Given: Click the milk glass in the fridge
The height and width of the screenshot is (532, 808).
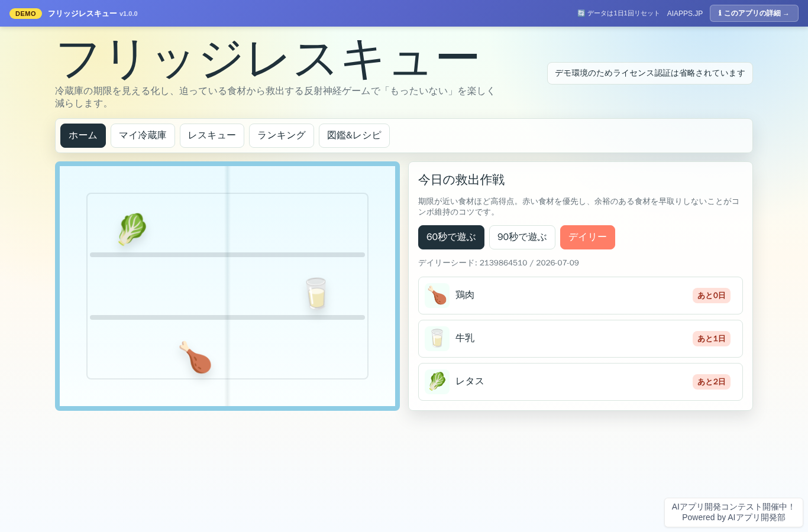Looking at the screenshot, I should click(316, 293).
